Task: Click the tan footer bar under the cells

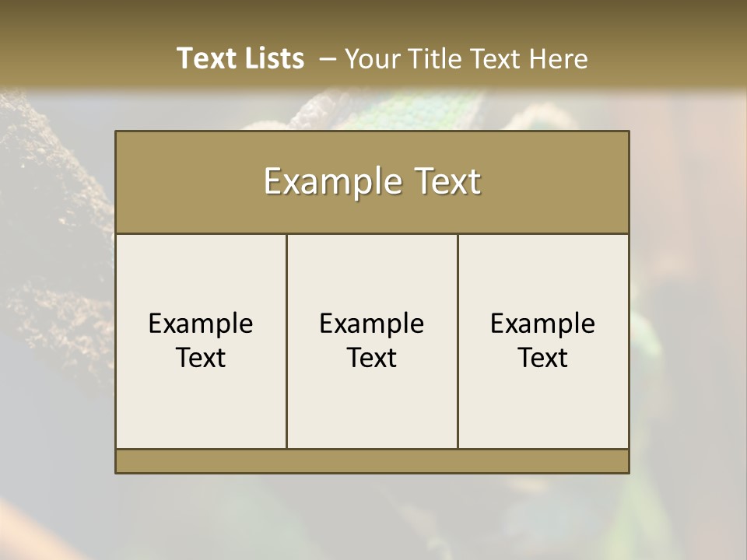Action: coord(372,460)
